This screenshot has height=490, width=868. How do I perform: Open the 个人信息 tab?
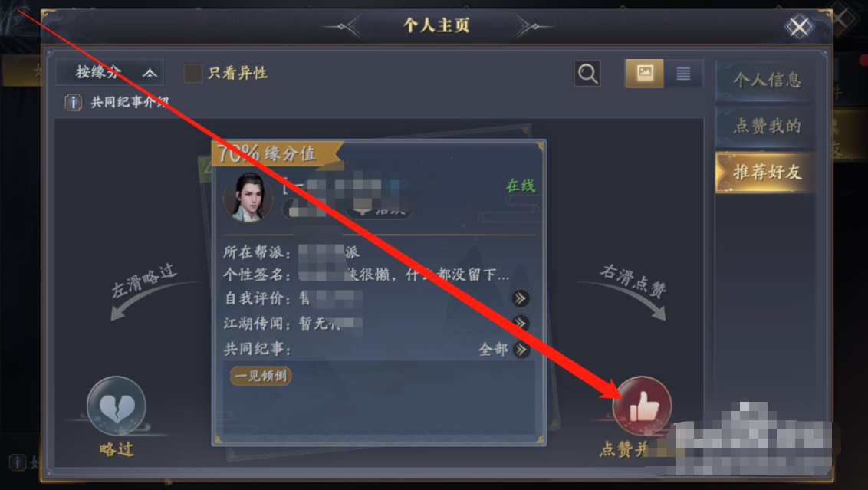point(765,81)
